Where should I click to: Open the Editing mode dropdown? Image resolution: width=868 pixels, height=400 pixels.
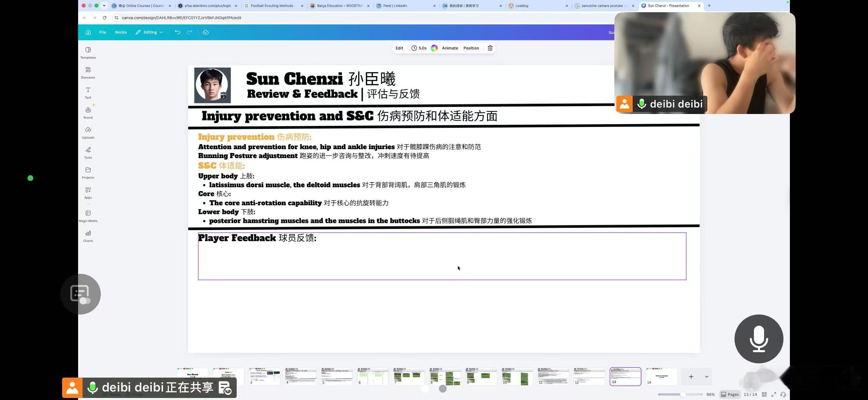149,32
